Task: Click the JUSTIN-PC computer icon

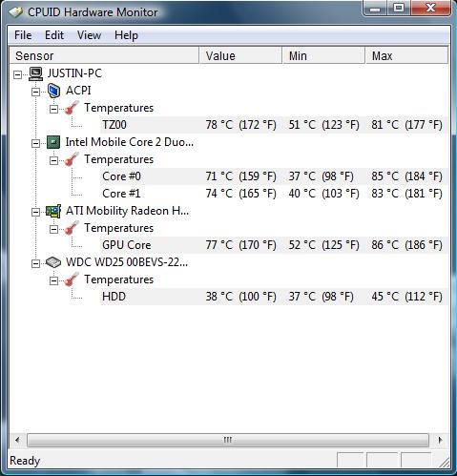Action: click(x=35, y=73)
